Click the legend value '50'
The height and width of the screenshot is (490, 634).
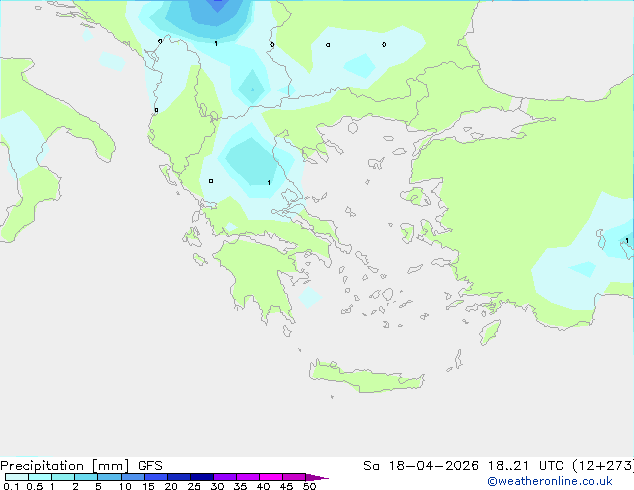coord(309,486)
